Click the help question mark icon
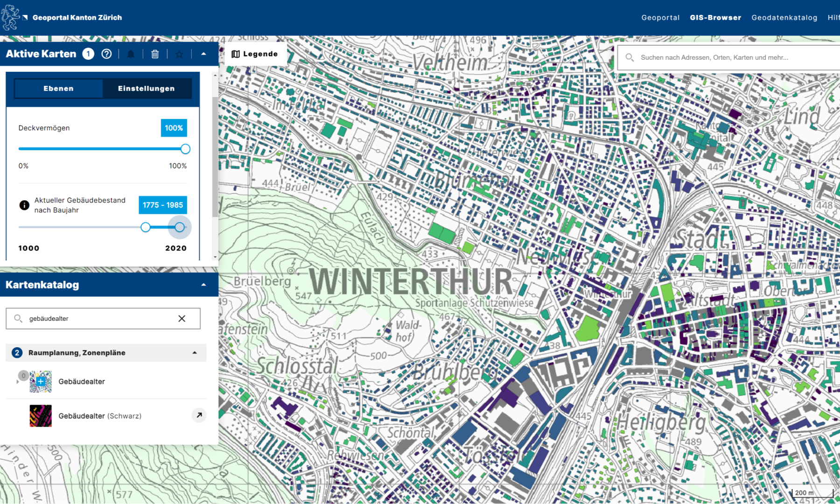Image resolution: width=840 pixels, height=504 pixels. coord(106,54)
